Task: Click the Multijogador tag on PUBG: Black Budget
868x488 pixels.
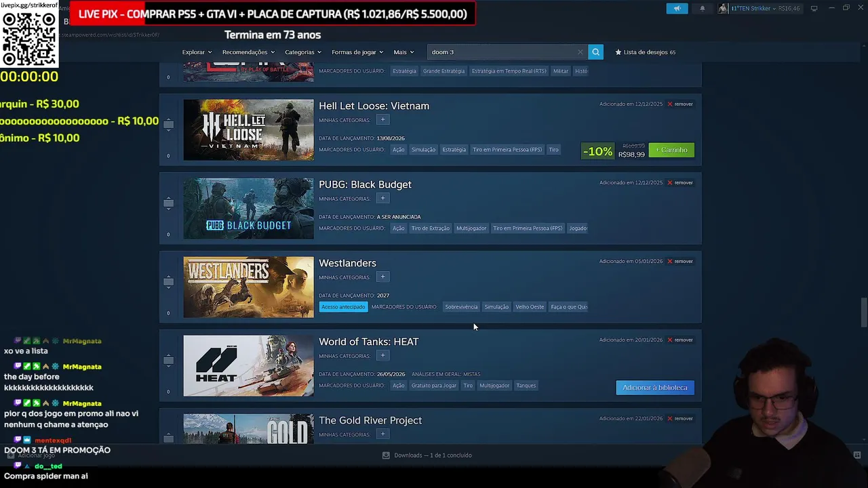Action: click(471, 228)
